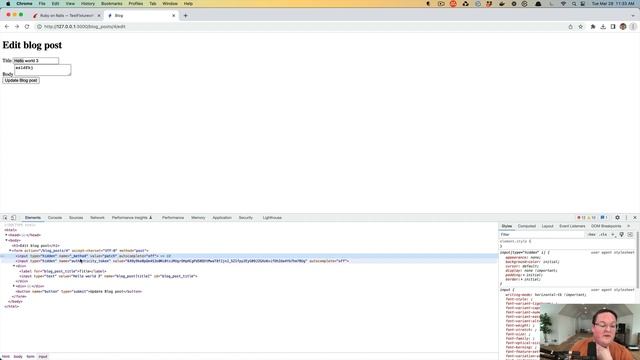Screen dimensions: 640x360
Task: Open the Chrome profile avatar
Action: coord(623,27)
